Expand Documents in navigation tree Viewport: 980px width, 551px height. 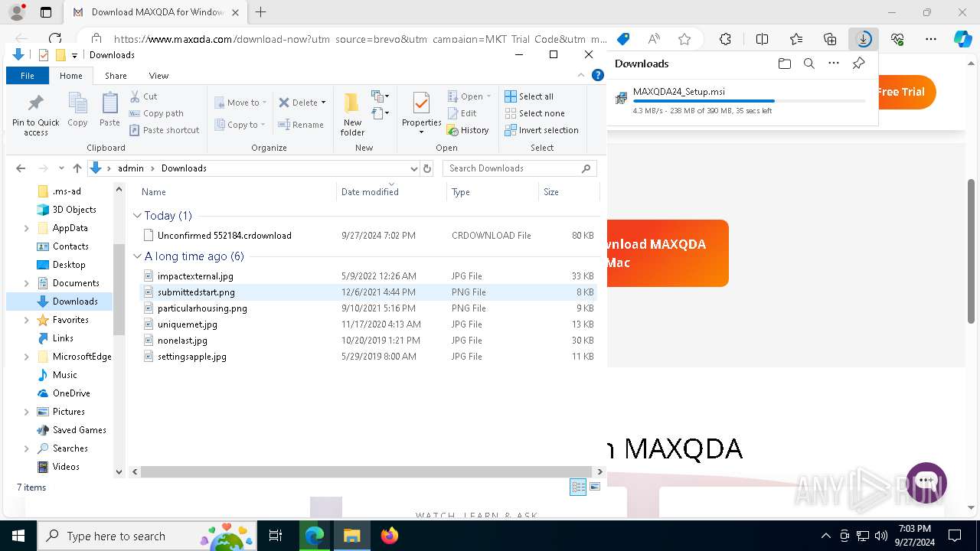click(27, 283)
